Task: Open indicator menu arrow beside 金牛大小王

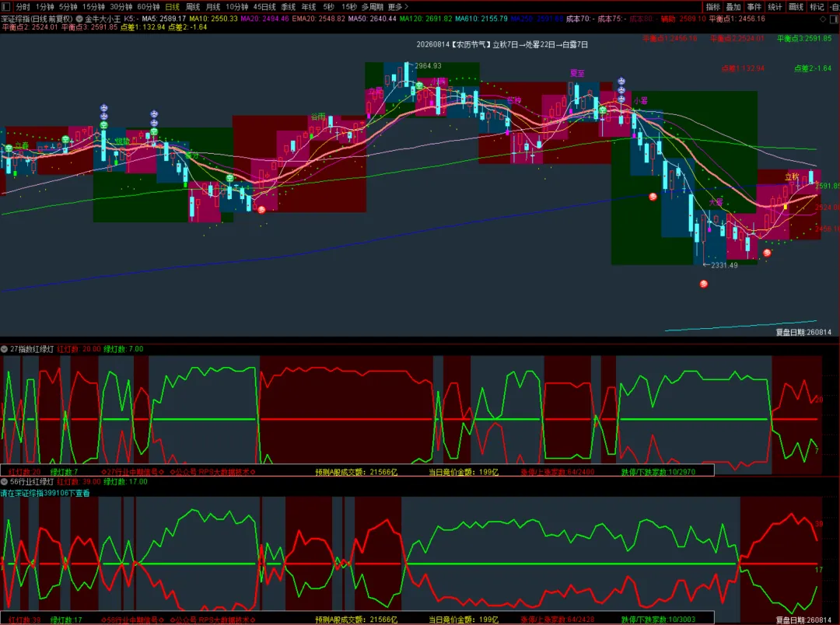Action: tap(79, 19)
